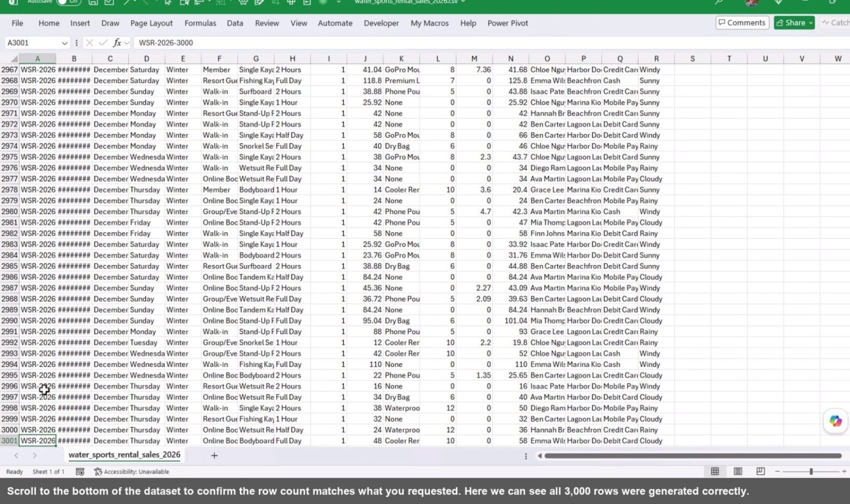The height and width of the screenshot is (504, 850).
Task: Add a new sheet with plus icon
Action: point(214,455)
